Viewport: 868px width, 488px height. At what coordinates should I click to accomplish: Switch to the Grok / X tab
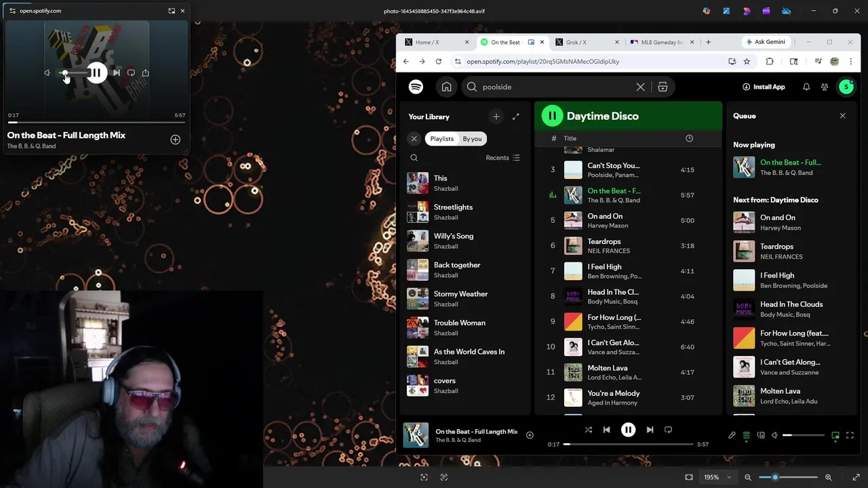(x=587, y=42)
